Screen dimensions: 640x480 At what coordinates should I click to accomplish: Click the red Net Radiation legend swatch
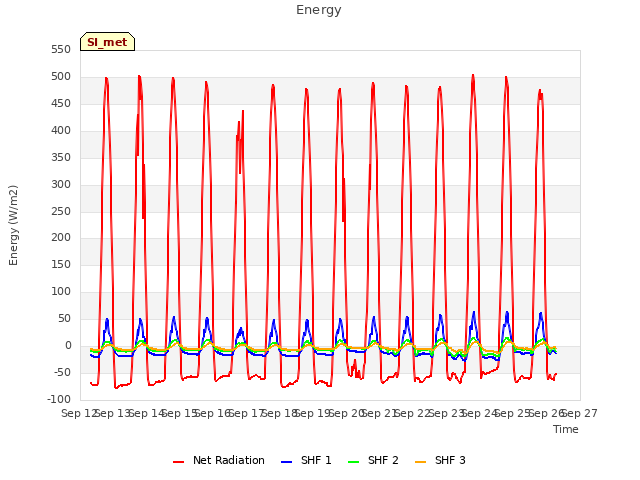[178, 462]
